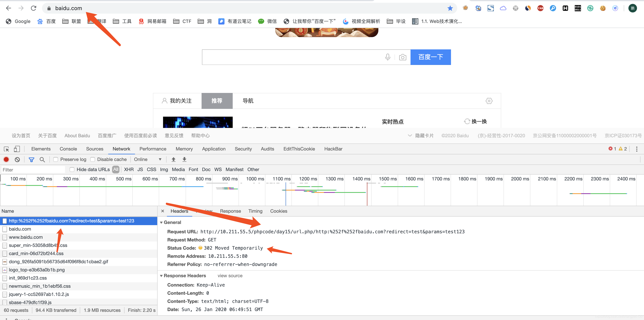Toggle the Preserve log checkbox
This screenshot has height=320, width=644.
55,160
